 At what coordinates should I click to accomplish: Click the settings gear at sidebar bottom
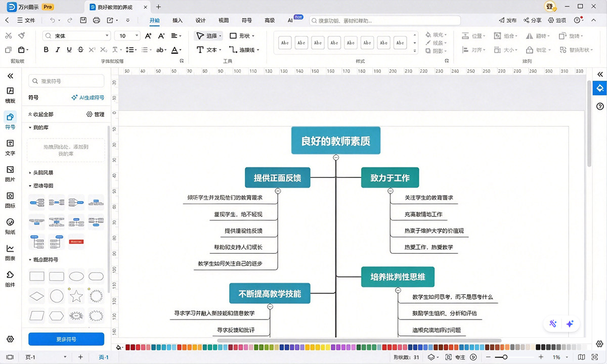(x=10, y=339)
